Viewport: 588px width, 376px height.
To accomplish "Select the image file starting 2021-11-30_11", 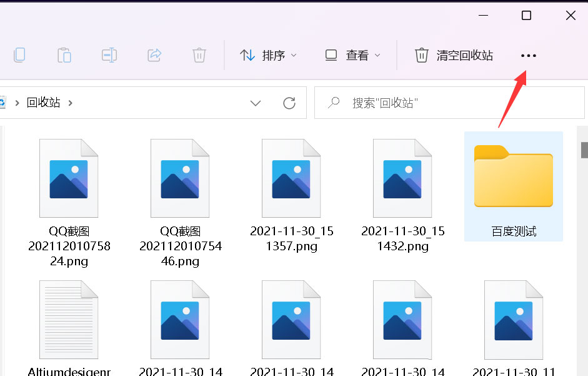I will pos(514,319).
